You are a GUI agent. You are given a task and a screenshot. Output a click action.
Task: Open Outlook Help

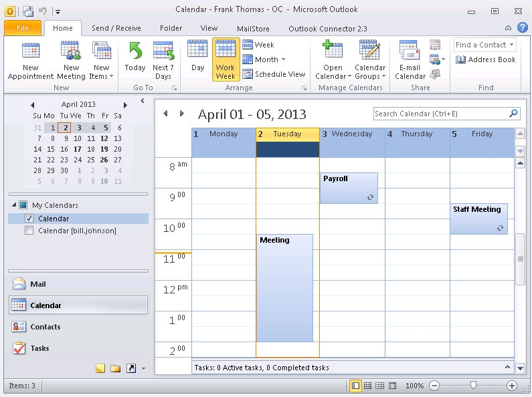[523, 28]
